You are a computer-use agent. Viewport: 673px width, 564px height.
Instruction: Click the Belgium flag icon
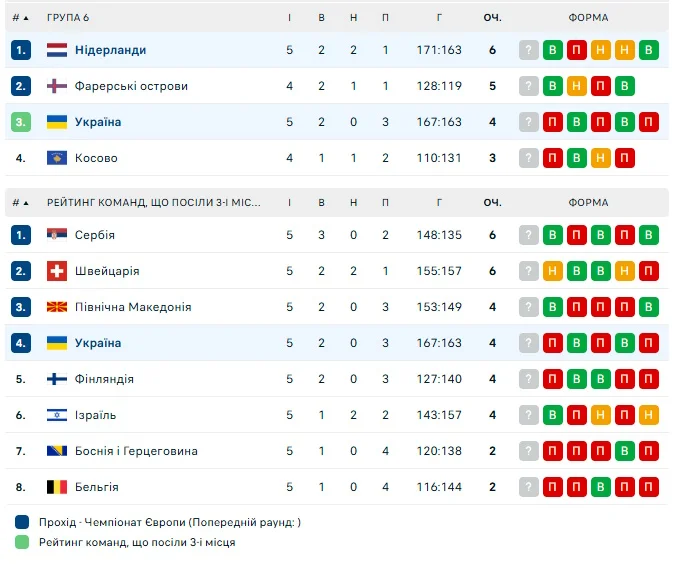56,487
